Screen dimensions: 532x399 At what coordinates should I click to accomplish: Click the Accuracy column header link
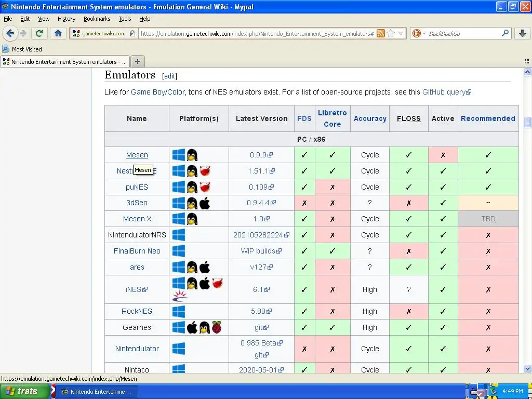pyautogui.click(x=370, y=118)
